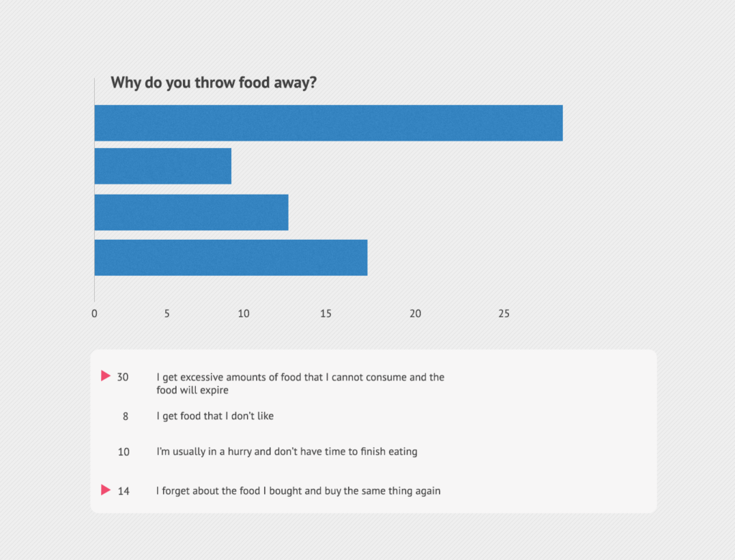Select the 'I get food that I don't like' answer
Viewport: 735px width, 560px height.
(215, 416)
